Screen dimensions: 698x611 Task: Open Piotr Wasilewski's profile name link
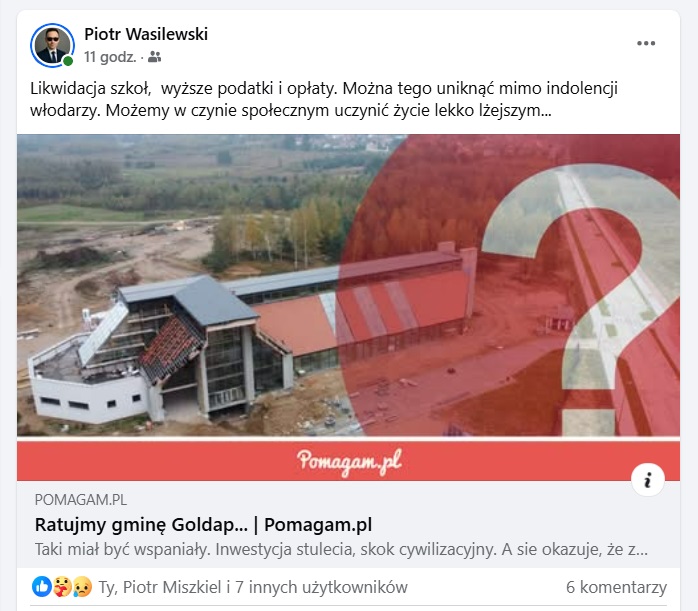point(146,34)
